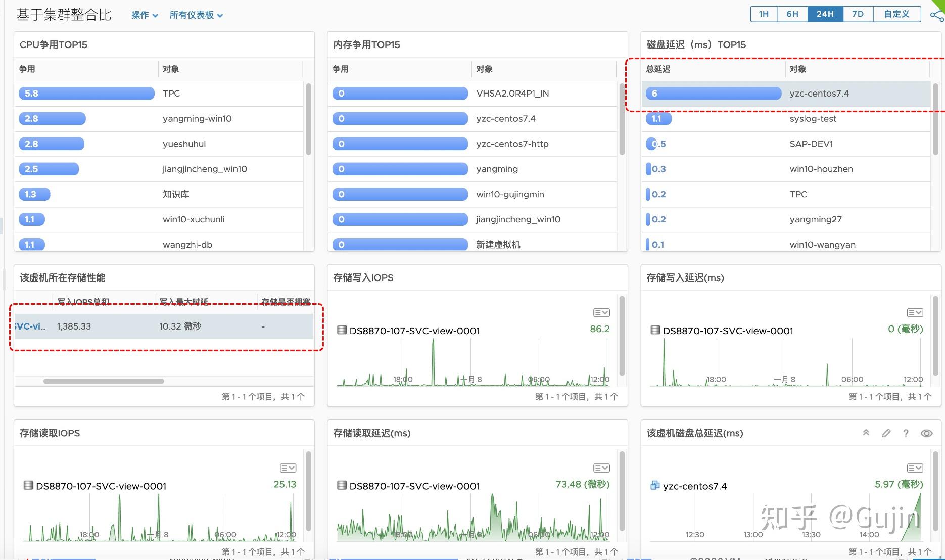Screen dimensions: 945x560
Task: Switch to the 7D time range tab
Action: 858,14
